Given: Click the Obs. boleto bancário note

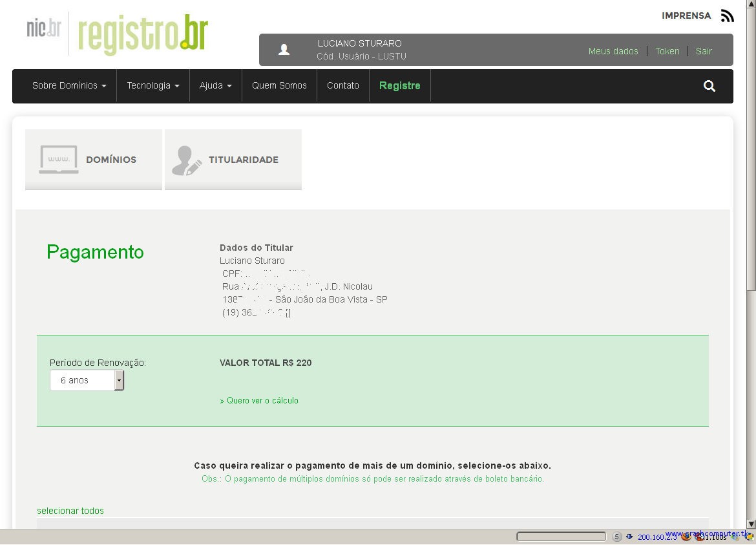Looking at the screenshot, I should click(x=373, y=479).
